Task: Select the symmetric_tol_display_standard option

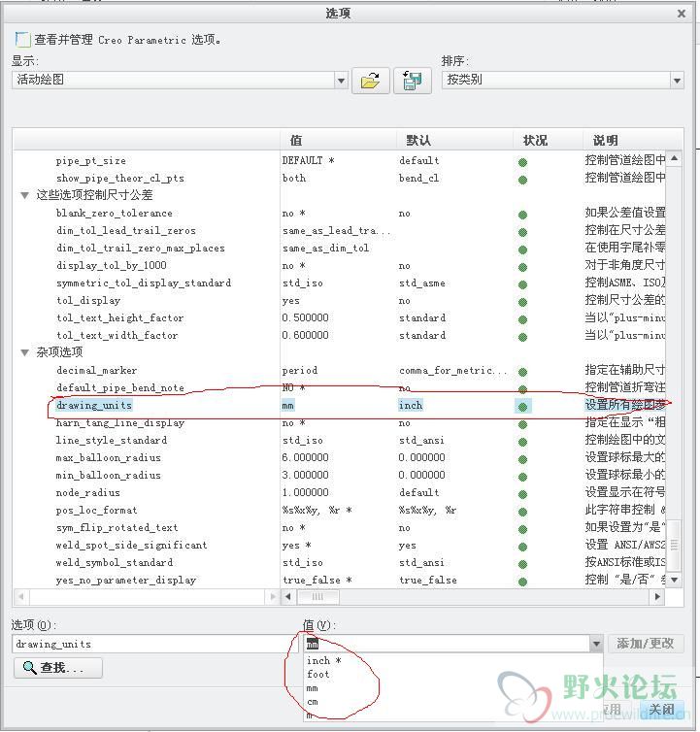Action: (144, 283)
